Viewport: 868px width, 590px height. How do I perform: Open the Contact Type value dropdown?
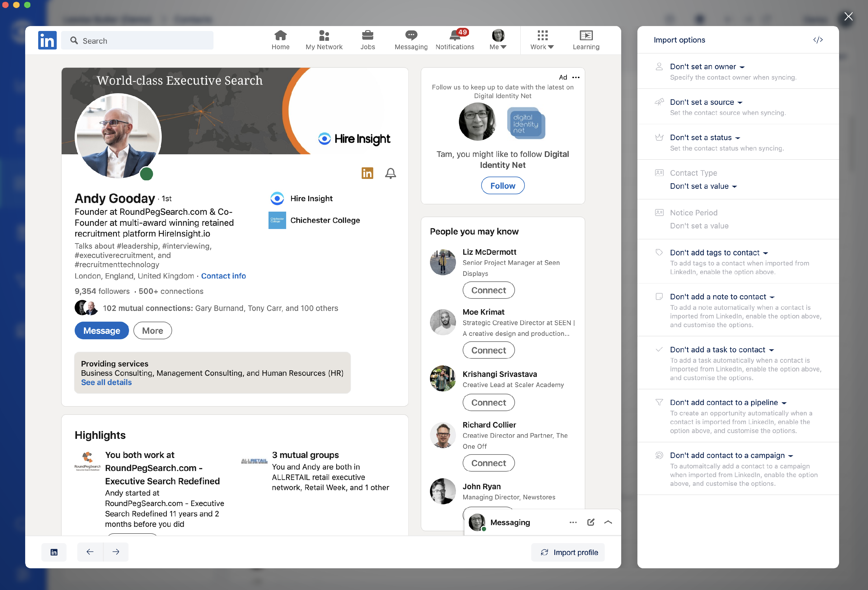(x=703, y=186)
